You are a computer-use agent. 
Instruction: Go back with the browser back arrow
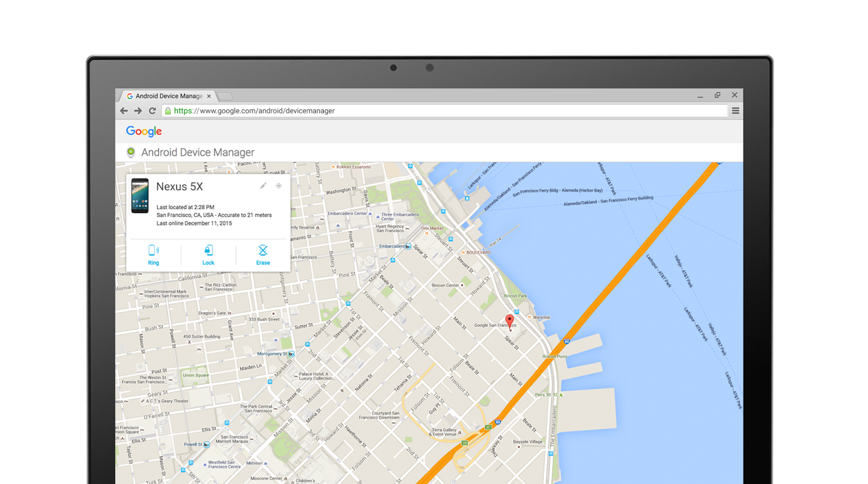click(124, 111)
